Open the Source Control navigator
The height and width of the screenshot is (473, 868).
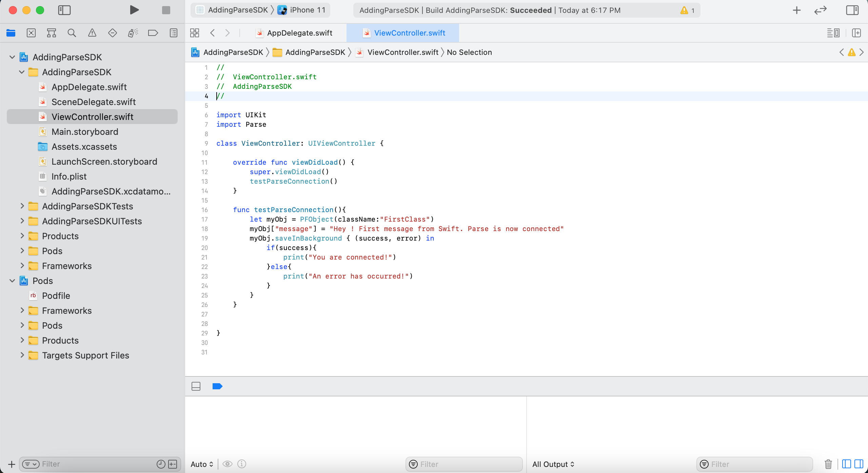tap(31, 33)
